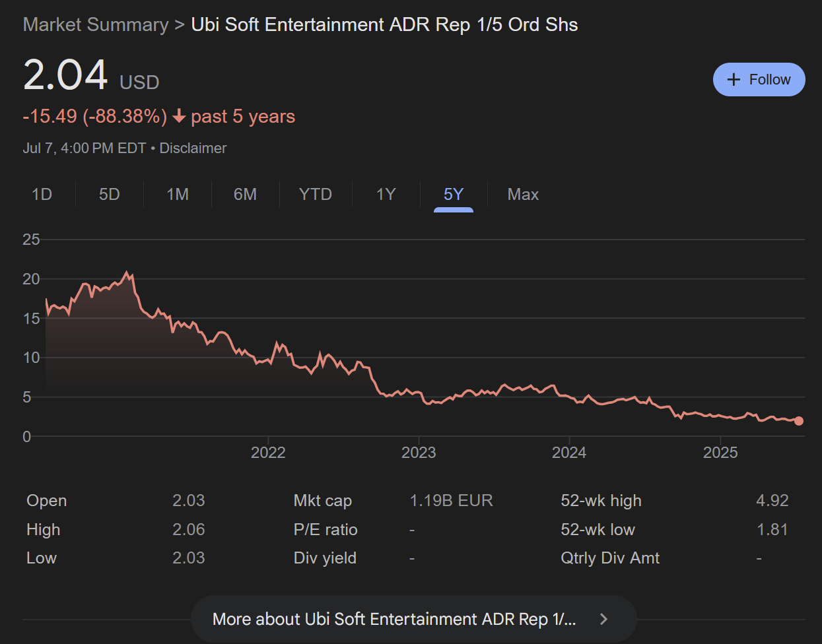The image size is (822, 644).
Task: Click the 20 y-axis label
Action: [x=31, y=279]
